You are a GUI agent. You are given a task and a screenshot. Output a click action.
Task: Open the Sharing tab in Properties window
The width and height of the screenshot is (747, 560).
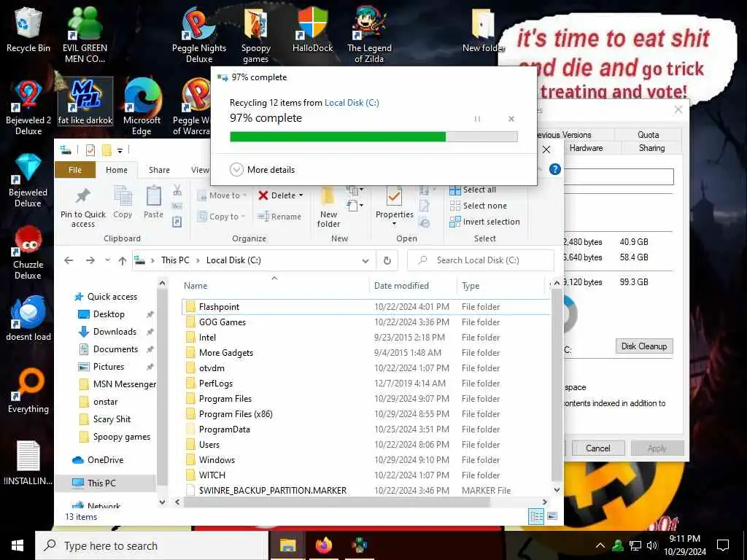[651, 148]
